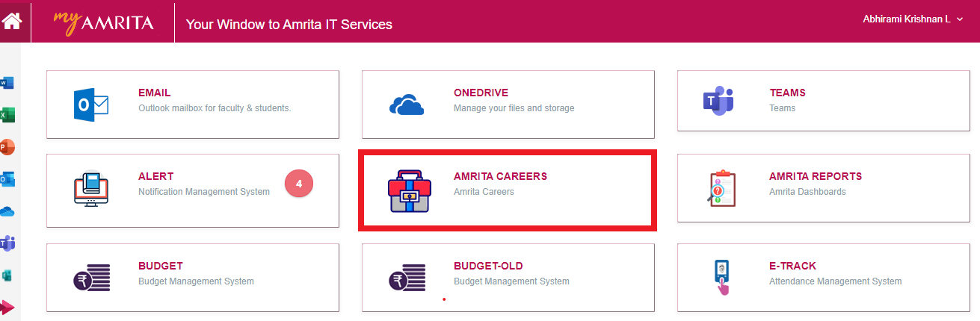Open the BUDGET-OLD tile
The height and width of the screenshot is (321, 980).
click(x=487, y=267)
